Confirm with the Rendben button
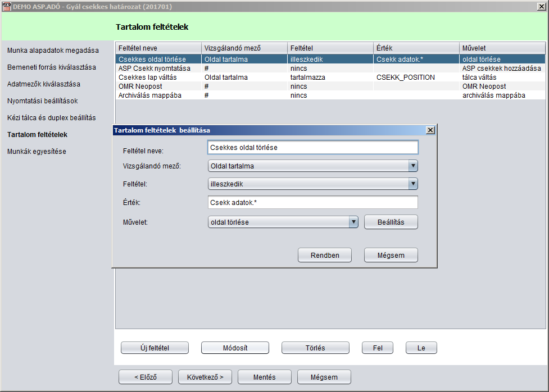This screenshot has height=392, width=549. (325, 255)
